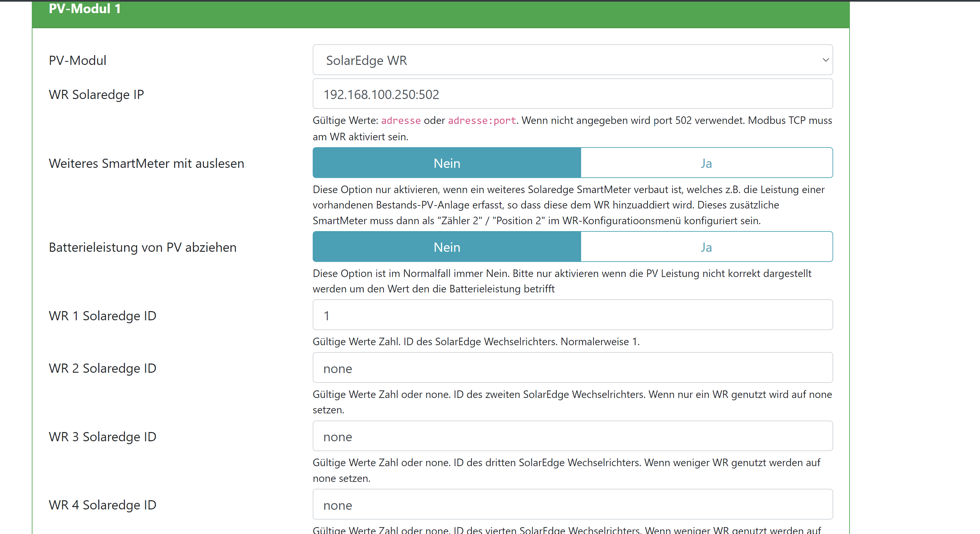Click the Weiteres SmartMeter mit auslesen label
The width and height of the screenshot is (980, 534).
(x=147, y=163)
